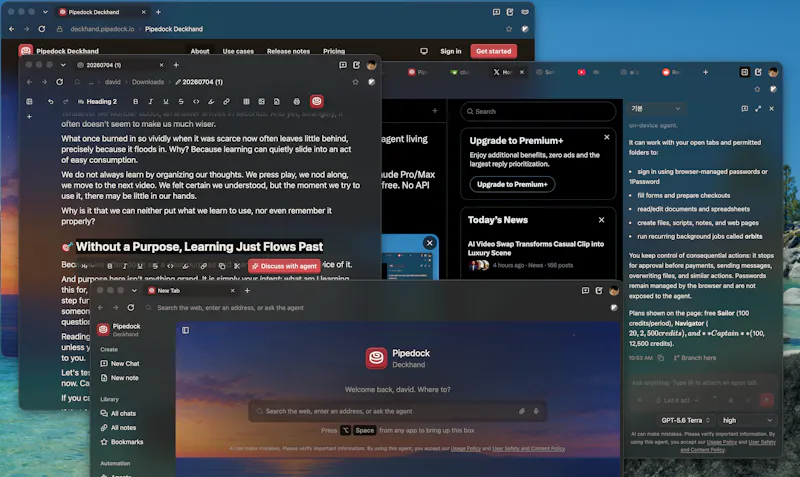Open Let it act mode dropdown

click(677, 400)
